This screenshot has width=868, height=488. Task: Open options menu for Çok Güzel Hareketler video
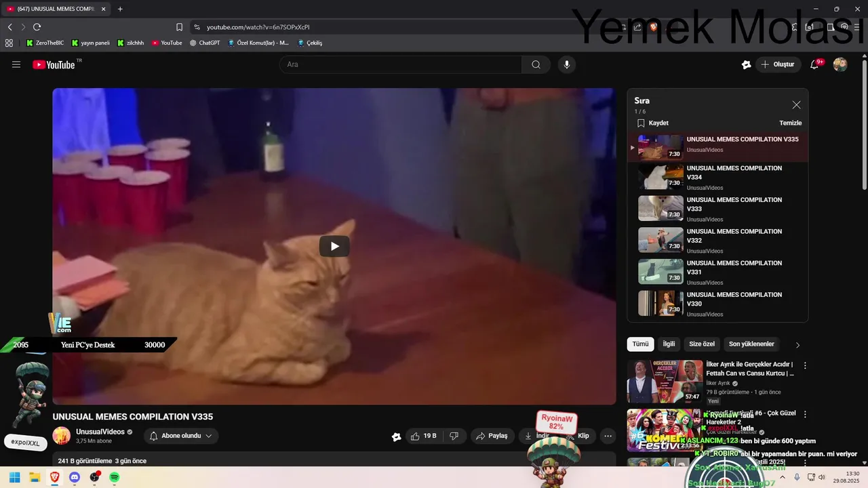[805, 414]
